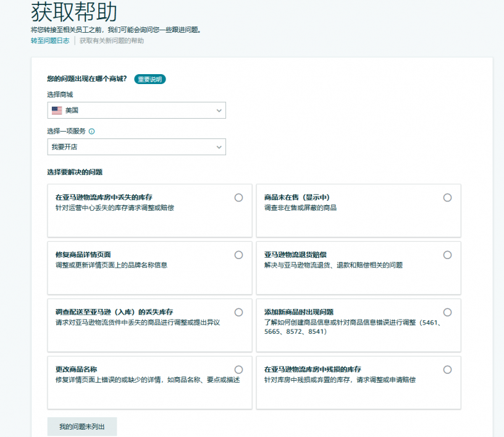Open the service dropdown showing 我要开店
504x437 pixels.
(x=136, y=147)
